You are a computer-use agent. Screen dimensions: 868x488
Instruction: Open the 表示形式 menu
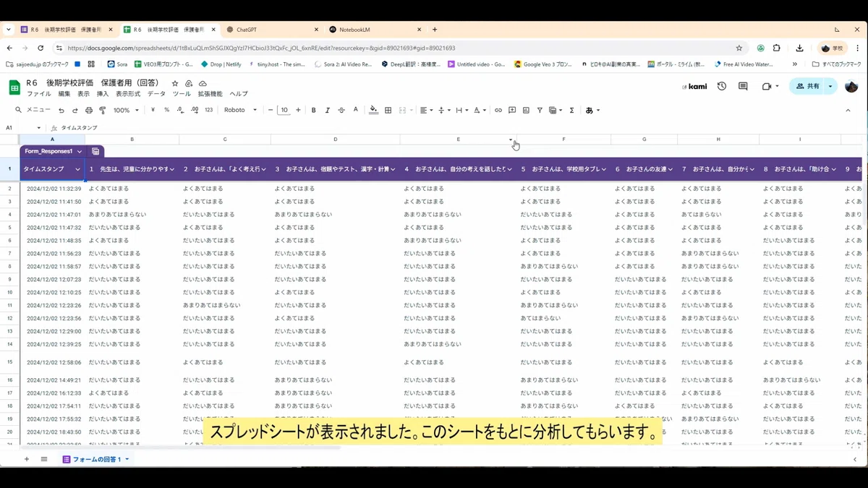click(127, 94)
